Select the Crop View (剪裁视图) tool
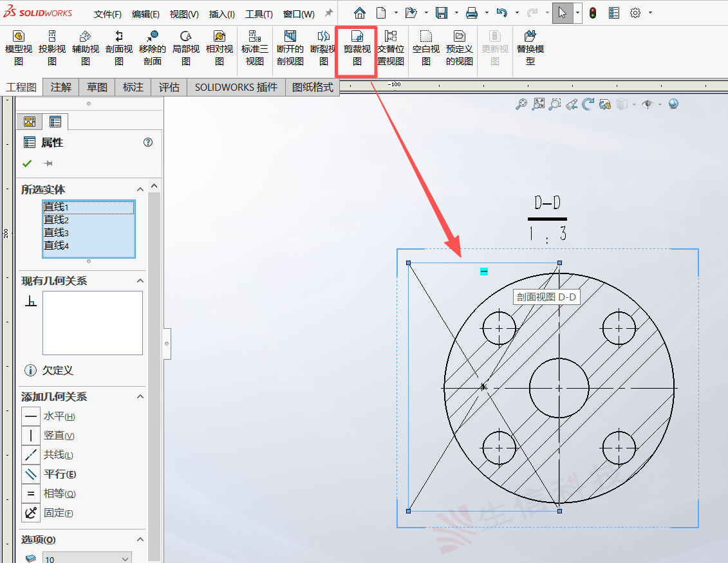The height and width of the screenshot is (563, 728). [x=357, y=48]
